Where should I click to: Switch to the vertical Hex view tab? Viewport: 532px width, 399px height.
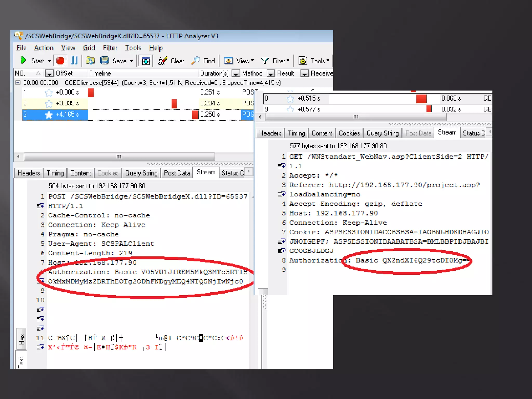point(22,338)
